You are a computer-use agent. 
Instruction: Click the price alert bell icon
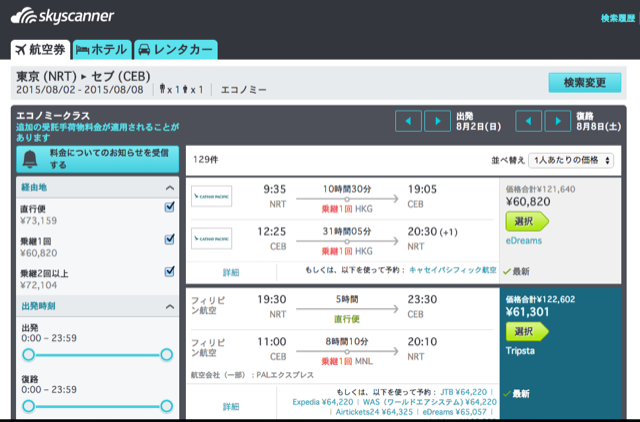(x=30, y=159)
